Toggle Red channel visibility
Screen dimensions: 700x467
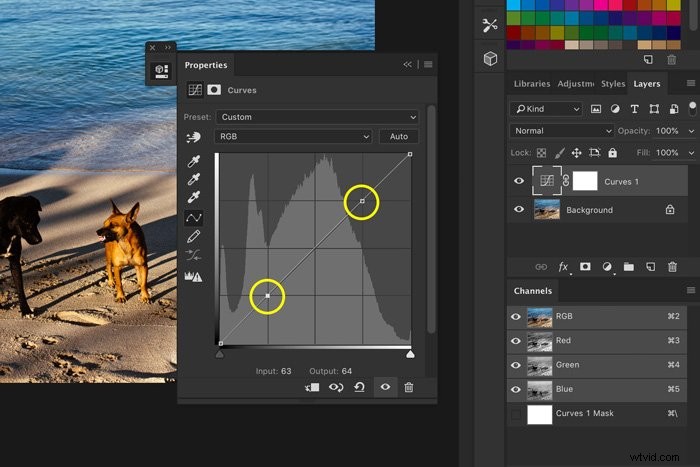[x=516, y=341]
